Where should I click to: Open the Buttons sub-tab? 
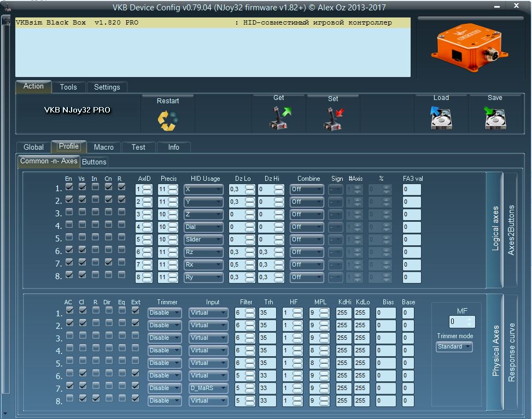pyautogui.click(x=94, y=162)
